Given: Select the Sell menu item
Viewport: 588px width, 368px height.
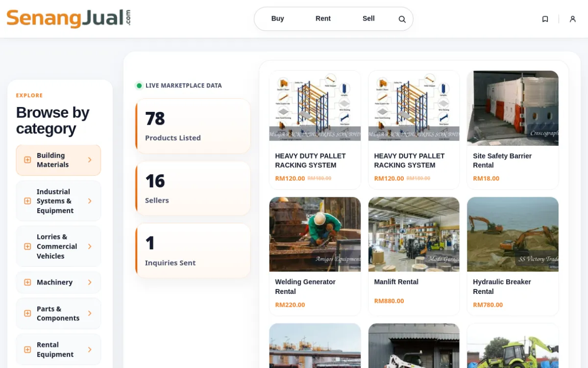Looking at the screenshot, I should pyautogui.click(x=368, y=19).
